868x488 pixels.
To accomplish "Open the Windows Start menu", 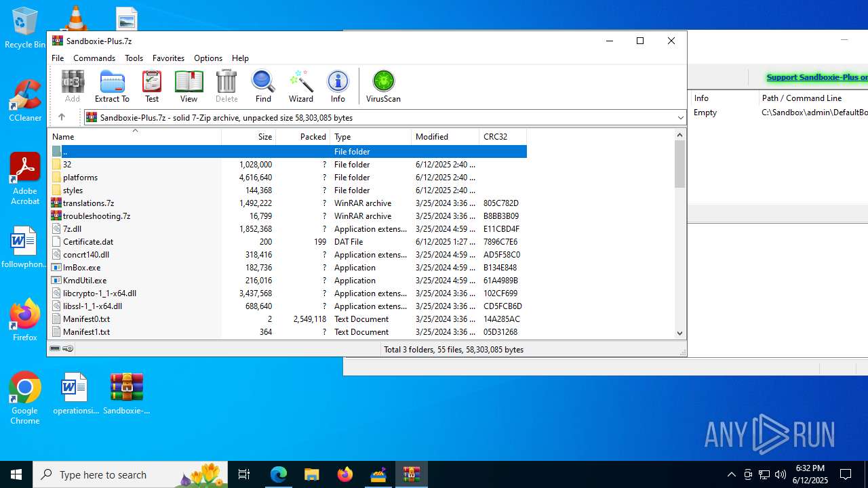I will pos(16,474).
